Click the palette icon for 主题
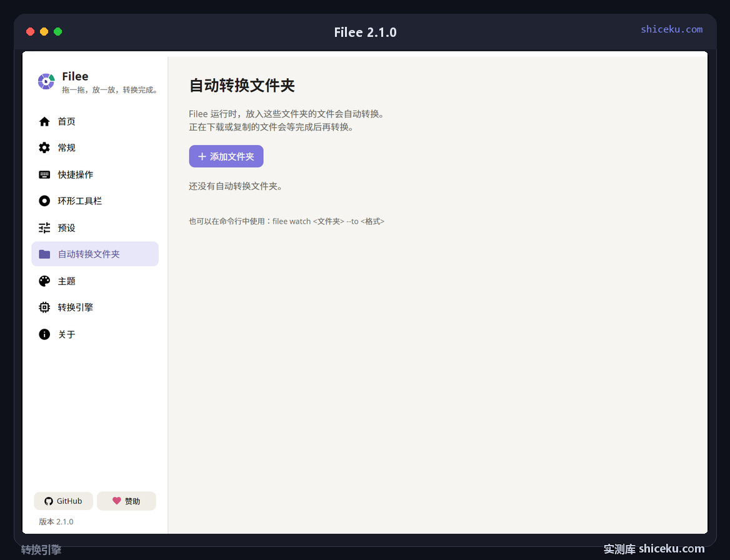730x560 pixels. (44, 281)
